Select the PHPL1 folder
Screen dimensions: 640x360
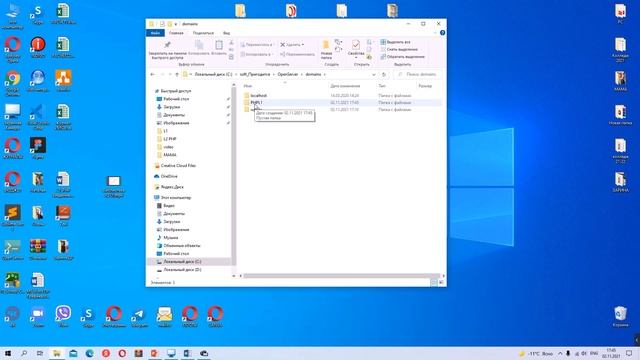256,102
